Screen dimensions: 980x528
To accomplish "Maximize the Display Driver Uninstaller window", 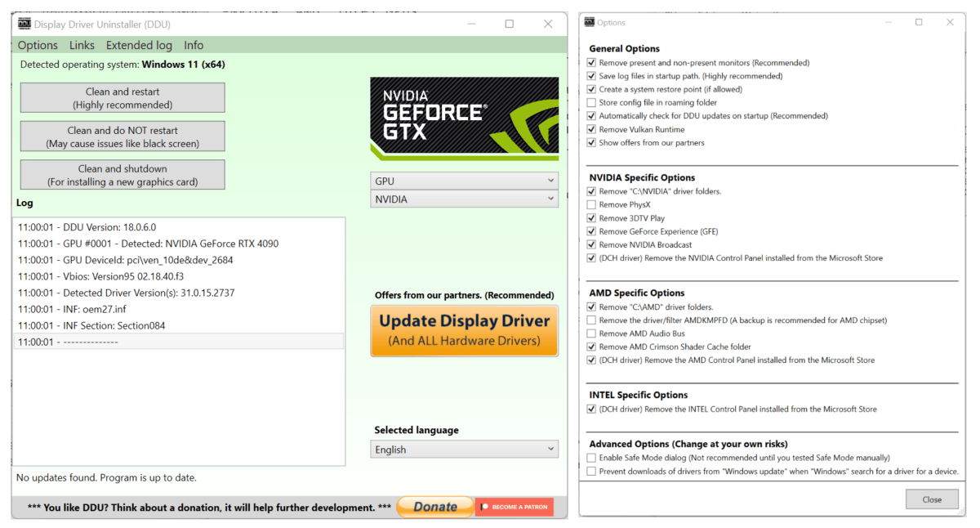I will [510, 24].
